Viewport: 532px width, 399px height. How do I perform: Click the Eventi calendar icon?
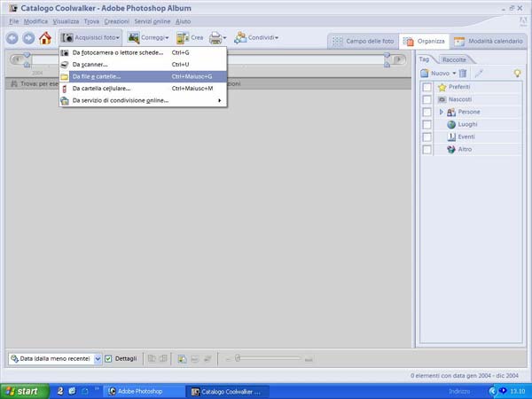[x=451, y=137]
